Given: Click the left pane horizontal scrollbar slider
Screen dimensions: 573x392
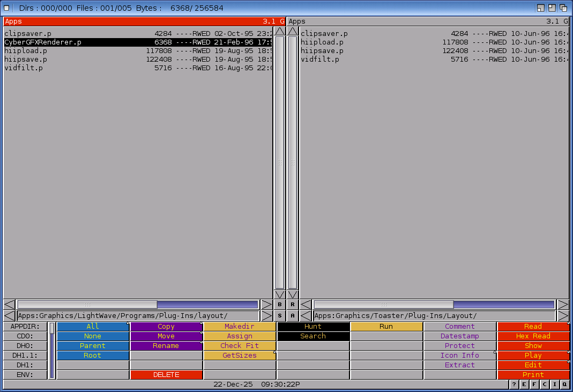Looking at the screenshot, I should 87,305.
